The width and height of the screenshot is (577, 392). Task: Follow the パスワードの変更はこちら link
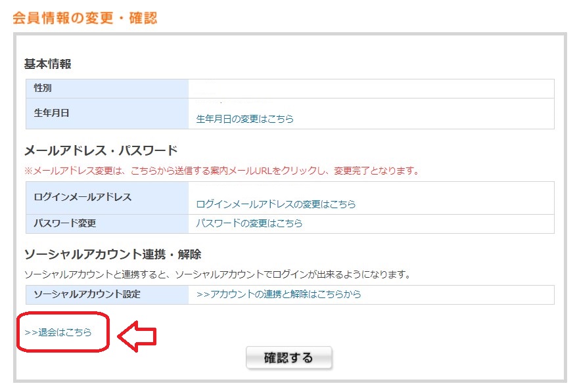tap(249, 223)
